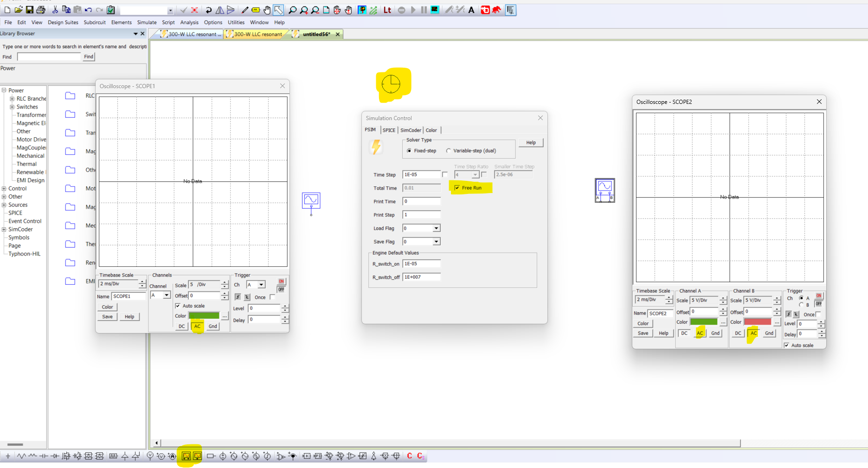Click the Zoom In magnifier icon

click(x=304, y=10)
